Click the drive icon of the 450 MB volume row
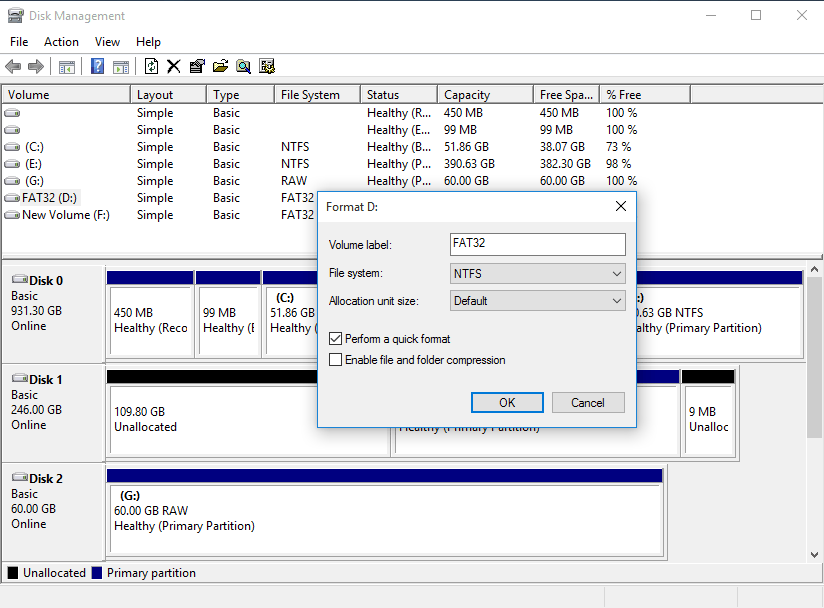 [x=12, y=113]
